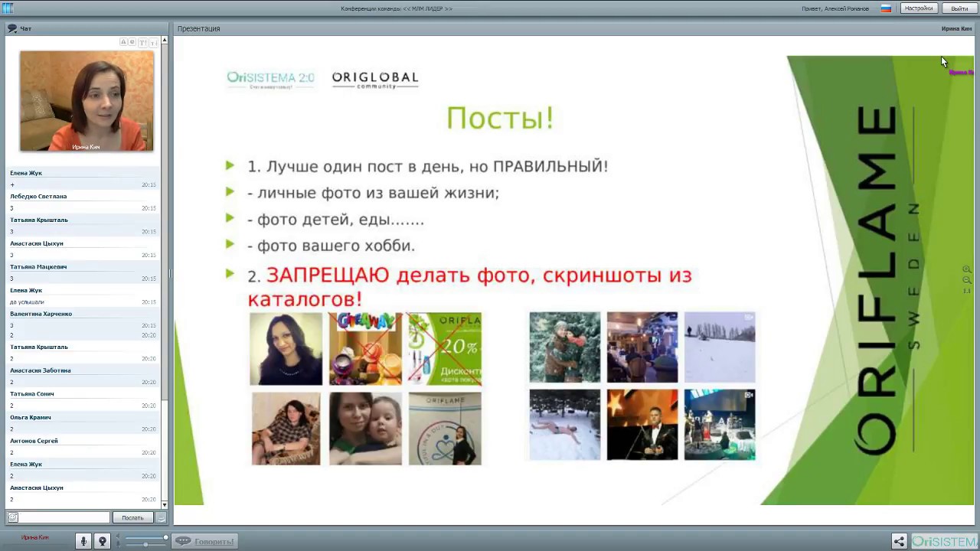Decrease chat font size icon
The width and height of the screenshot is (980, 551).
point(152,43)
